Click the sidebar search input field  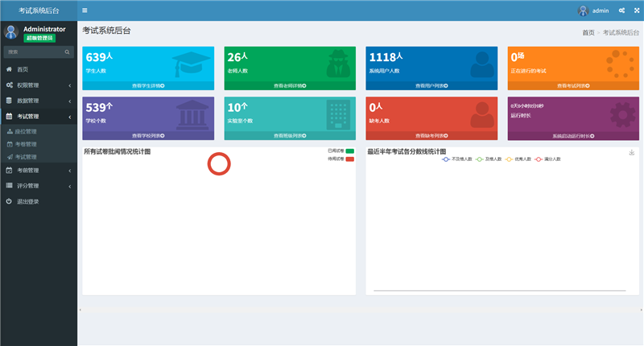coord(32,51)
